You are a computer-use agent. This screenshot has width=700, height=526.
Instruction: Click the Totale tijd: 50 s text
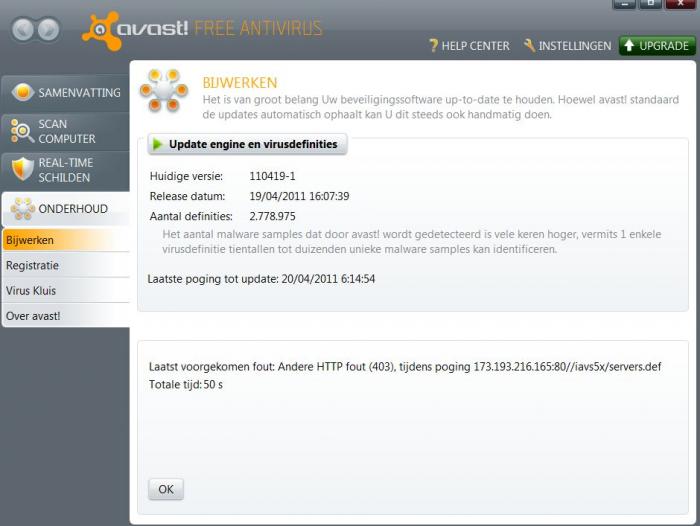tap(186, 384)
